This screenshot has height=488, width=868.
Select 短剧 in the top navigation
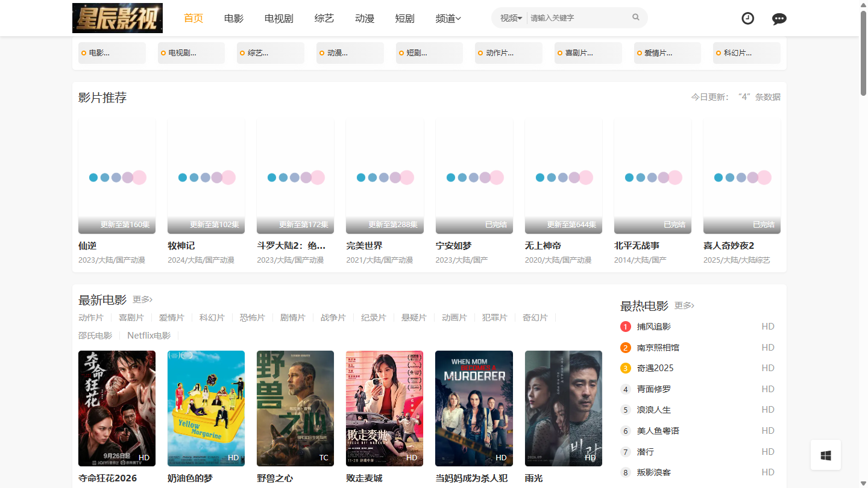point(405,18)
